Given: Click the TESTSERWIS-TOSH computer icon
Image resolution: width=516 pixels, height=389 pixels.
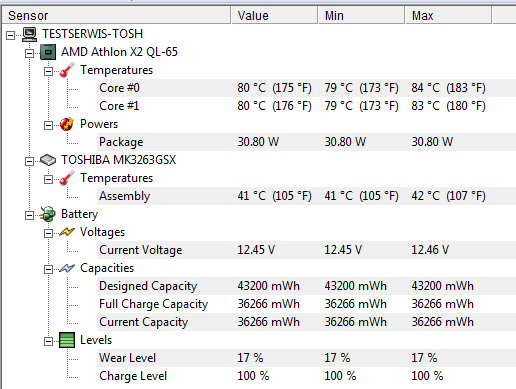Looking at the screenshot, I should [30, 34].
